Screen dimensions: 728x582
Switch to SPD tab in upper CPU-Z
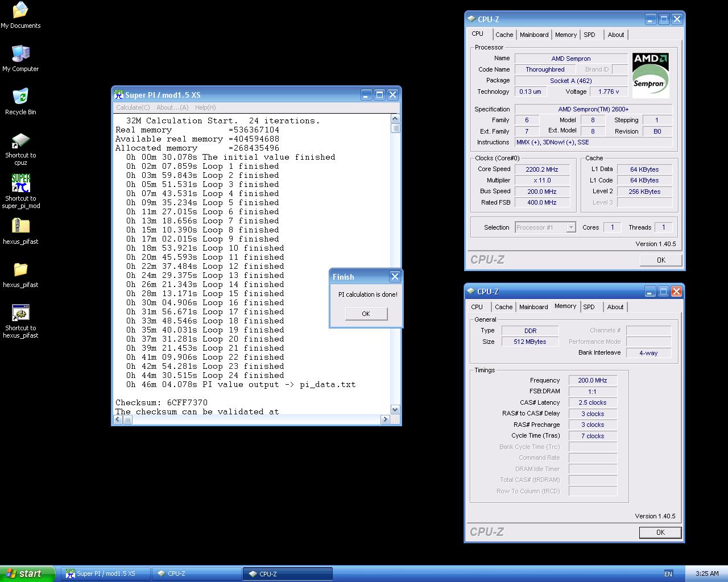[590, 35]
